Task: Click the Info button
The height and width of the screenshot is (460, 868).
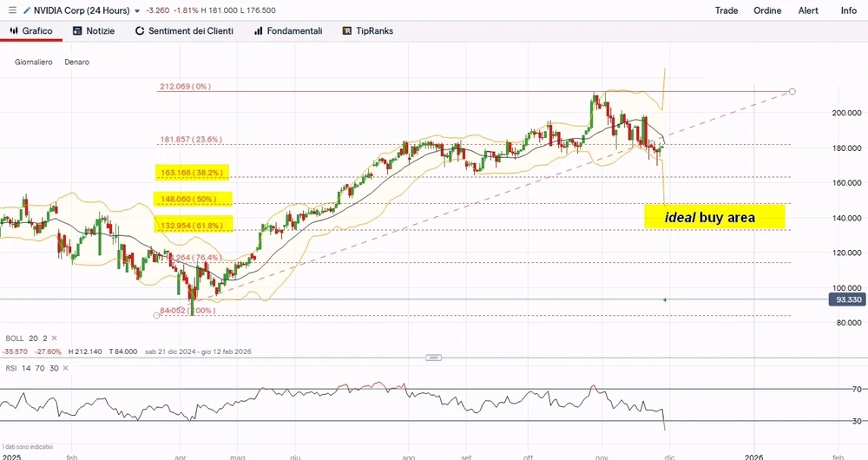Action: [848, 10]
